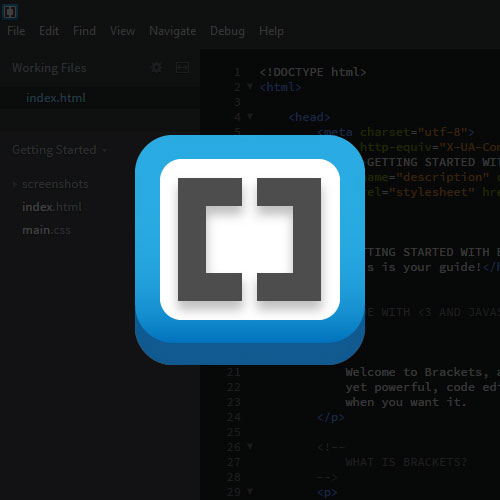Collapse the html tag fold arrow on line 2

pyautogui.click(x=250, y=86)
